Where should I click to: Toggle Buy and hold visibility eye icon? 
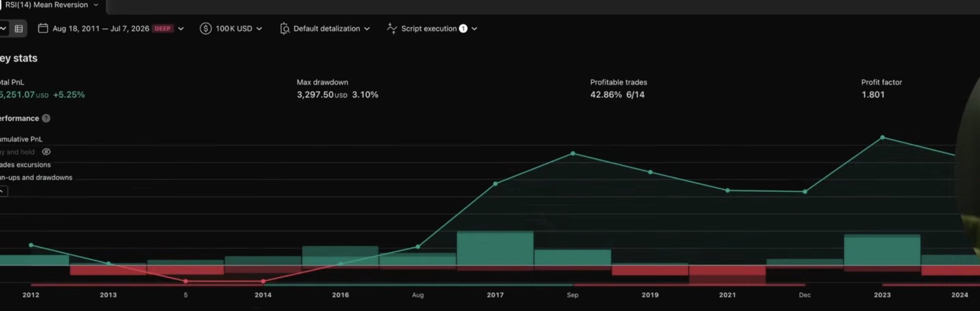coord(46,152)
